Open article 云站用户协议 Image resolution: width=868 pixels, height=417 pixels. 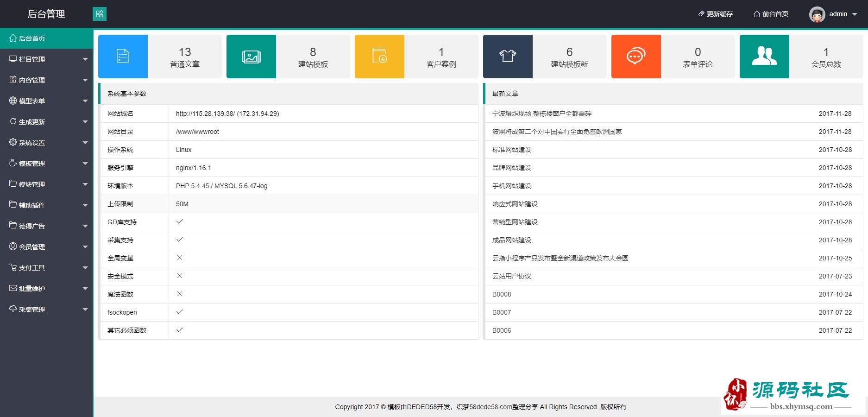click(512, 276)
